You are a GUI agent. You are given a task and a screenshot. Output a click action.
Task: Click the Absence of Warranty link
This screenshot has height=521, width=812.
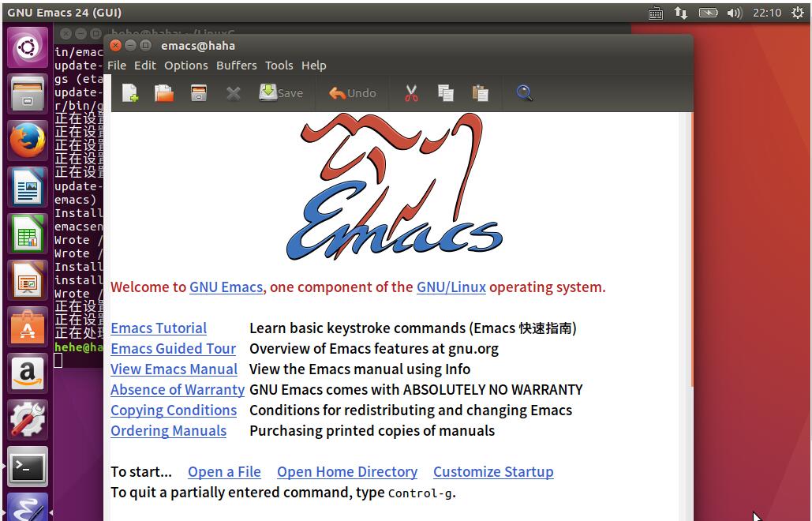[x=178, y=389]
